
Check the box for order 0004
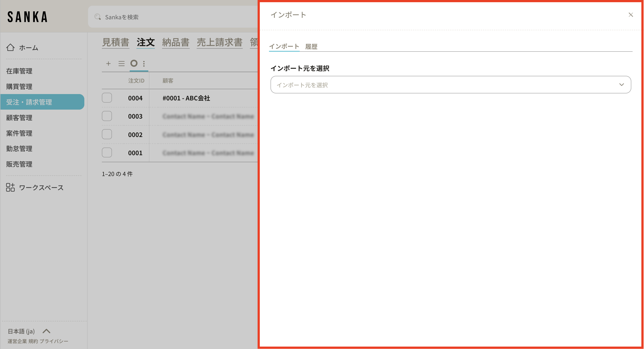coord(107,98)
